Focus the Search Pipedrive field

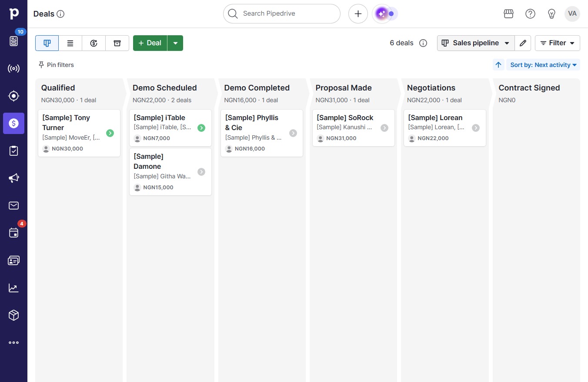pos(282,14)
